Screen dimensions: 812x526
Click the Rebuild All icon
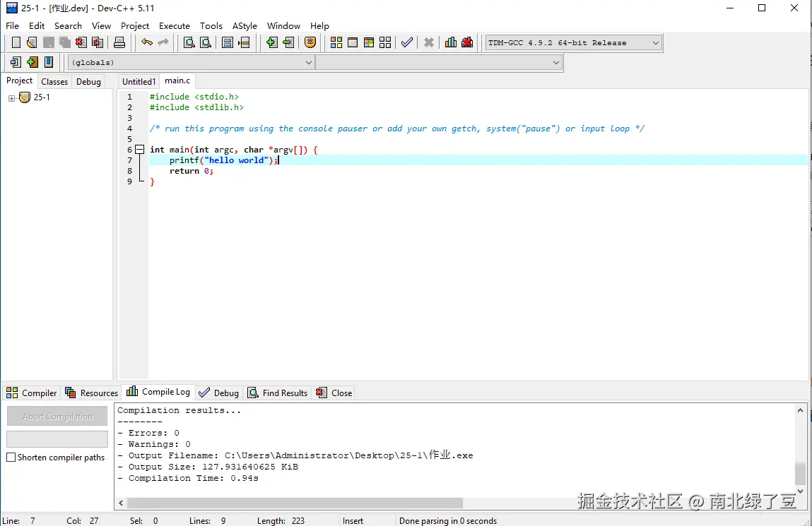[x=385, y=42]
